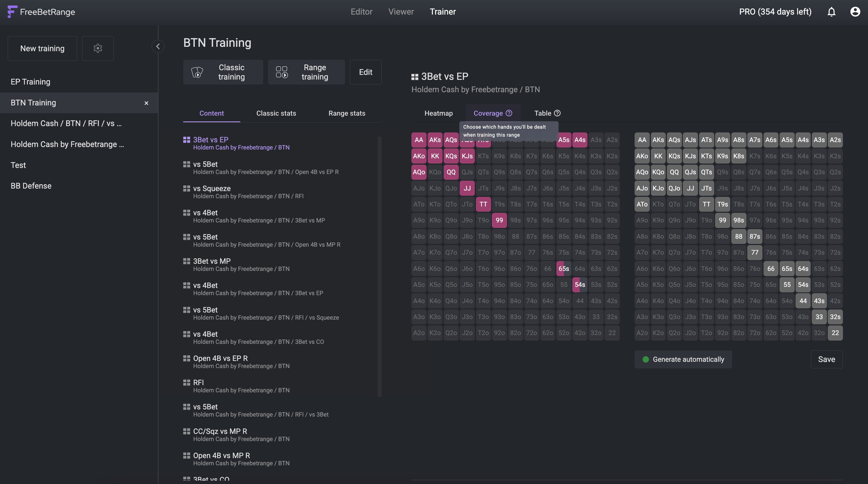Click PRO (354 days left) label
The width and height of the screenshot is (868, 484).
[x=775, y=12]
